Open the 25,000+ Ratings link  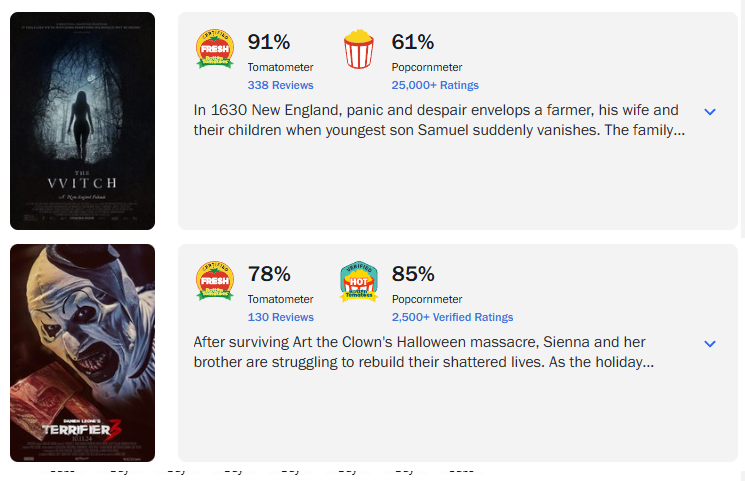(x=435, y=85)
